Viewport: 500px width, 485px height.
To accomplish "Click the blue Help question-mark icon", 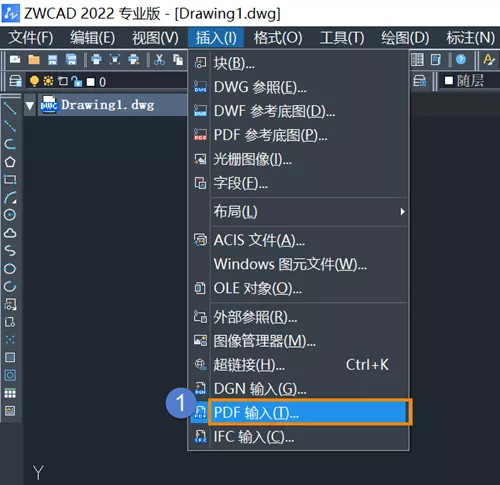I will [x=461, y=60].
